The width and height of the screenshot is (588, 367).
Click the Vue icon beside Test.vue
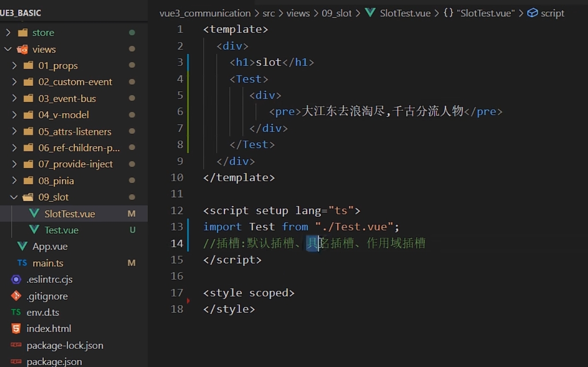[x=34, y=230]
